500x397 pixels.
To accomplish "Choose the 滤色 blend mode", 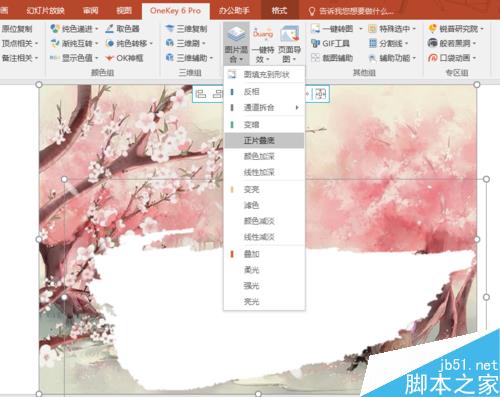I will [x=264, y=205].
